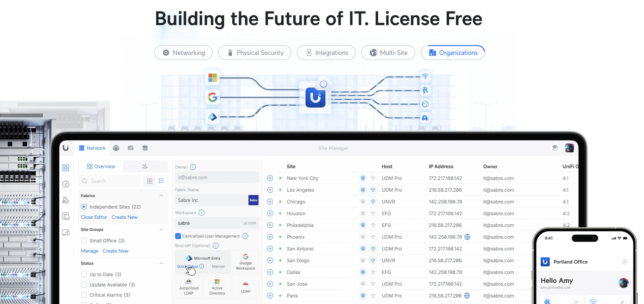Viewport: 644px width, 304px height.
Task: Collapse the Fabrics section
Action: click(161, 196)
